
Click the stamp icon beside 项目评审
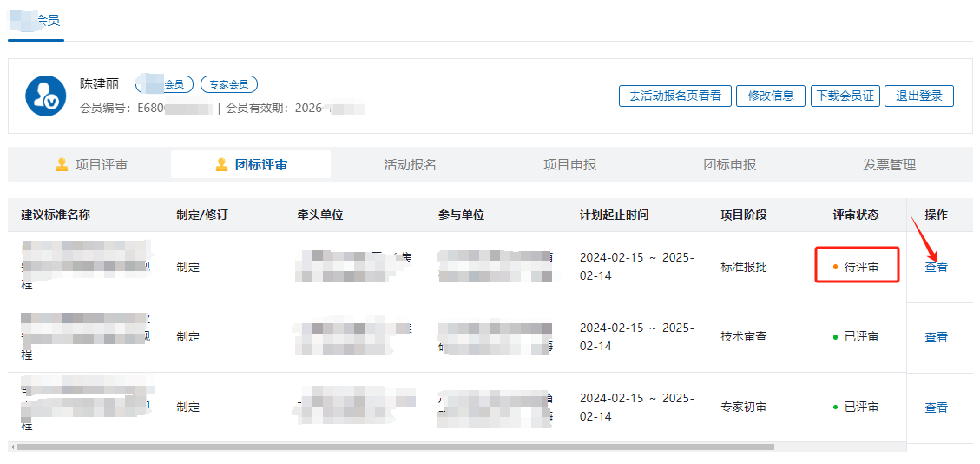click(x=62, y=164)
